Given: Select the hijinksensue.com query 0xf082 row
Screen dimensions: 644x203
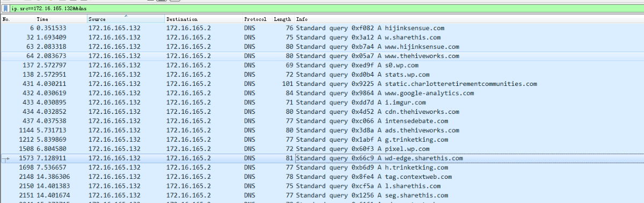Looking at the screenshot, I should (322, 28).
